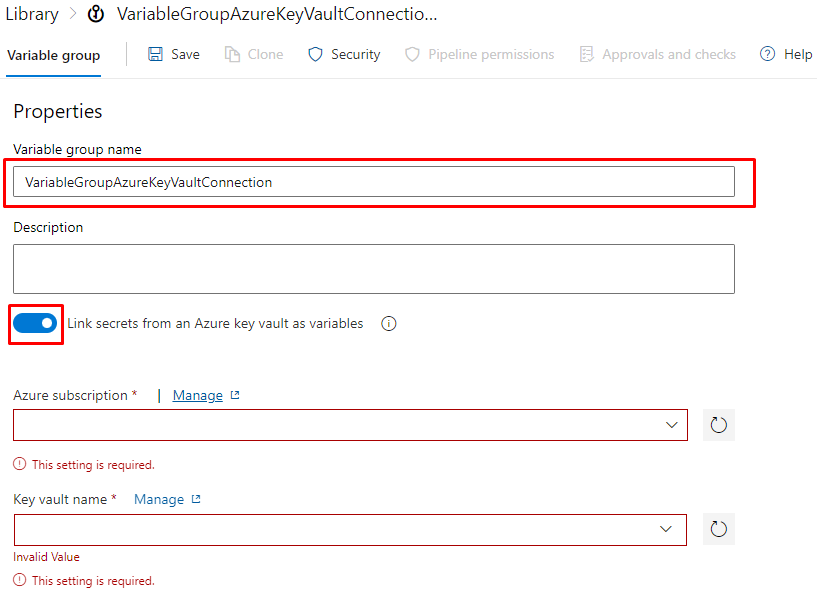Click the Save floppy disk icon
The height and width of the screenshot is (594, 817).
pyautogui.click(x=155, y=54)
